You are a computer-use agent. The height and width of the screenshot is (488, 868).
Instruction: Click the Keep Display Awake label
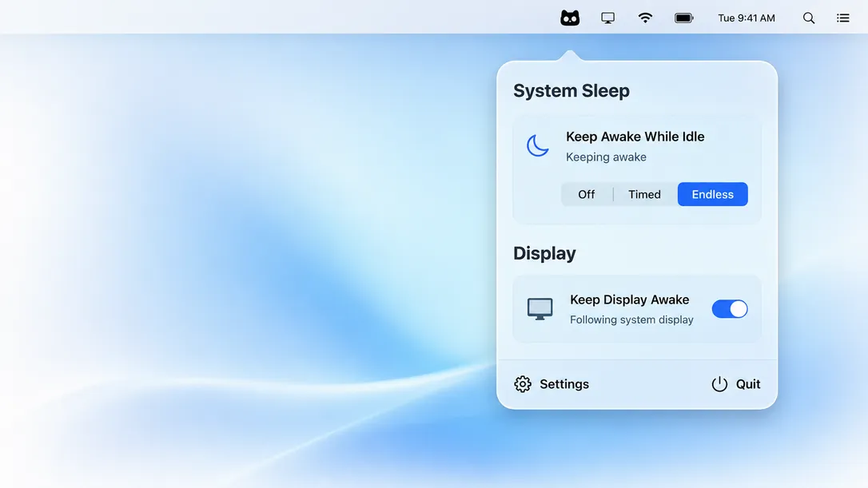click(x=629, y=300)
